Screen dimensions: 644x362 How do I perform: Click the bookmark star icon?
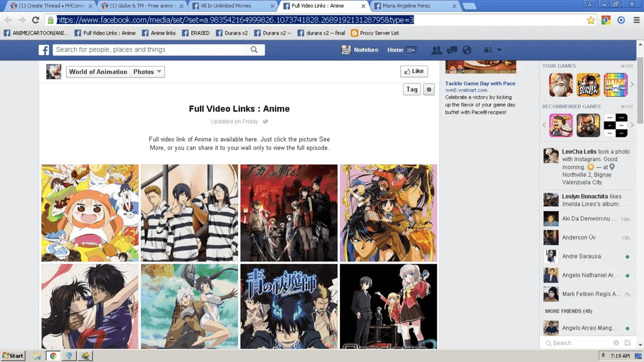coord(591,20)
